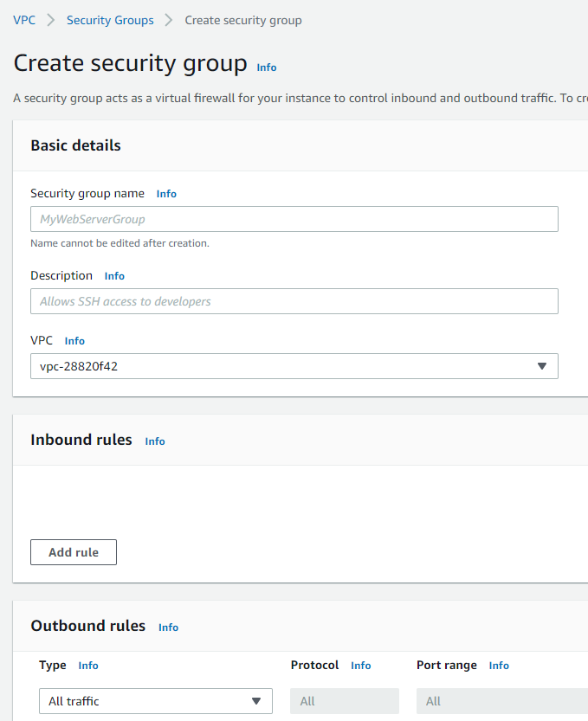Open Info link next to Inbound rules

[155, 441]
